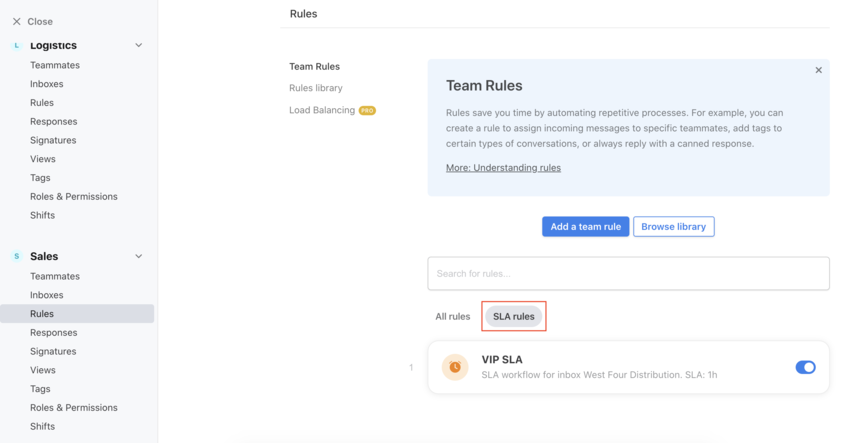Viewport: 860px width, 443px height.
Task: Select the SLA rules filter
Action: click(x=513, y=316)
